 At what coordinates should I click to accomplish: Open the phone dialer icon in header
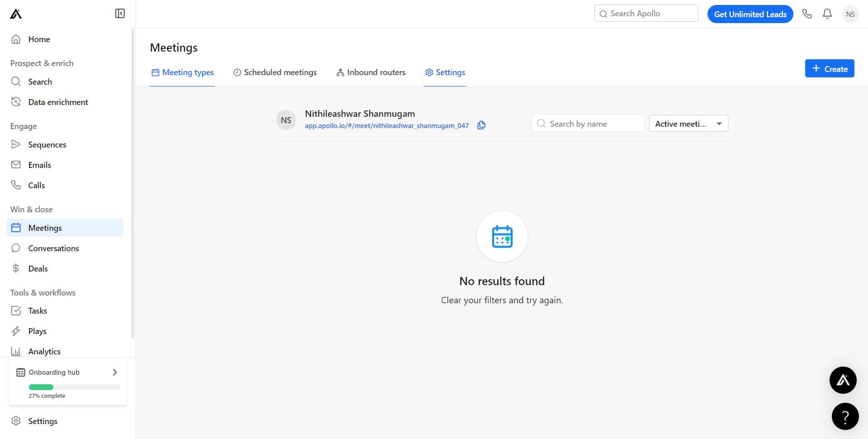807,14
